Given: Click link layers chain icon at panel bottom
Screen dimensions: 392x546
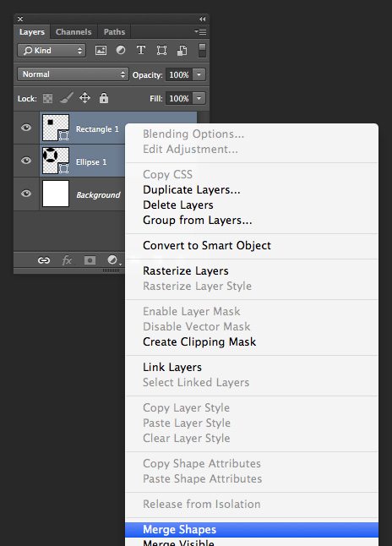Looking at the screenshot, I should pyautogui.click(x=44, y=260).
